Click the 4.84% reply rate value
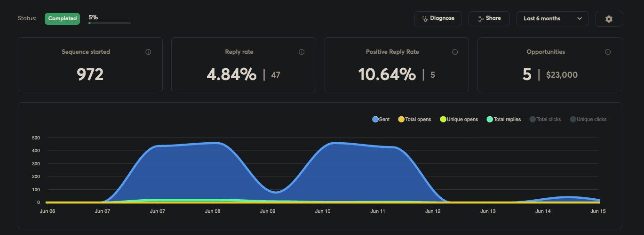 [231, 74]
